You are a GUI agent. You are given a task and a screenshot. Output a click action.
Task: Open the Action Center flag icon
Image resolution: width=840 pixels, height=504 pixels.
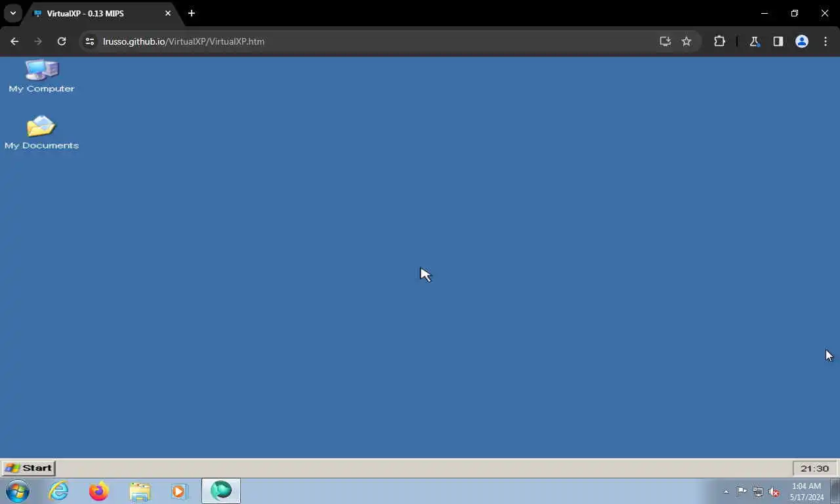coord(742,492)
